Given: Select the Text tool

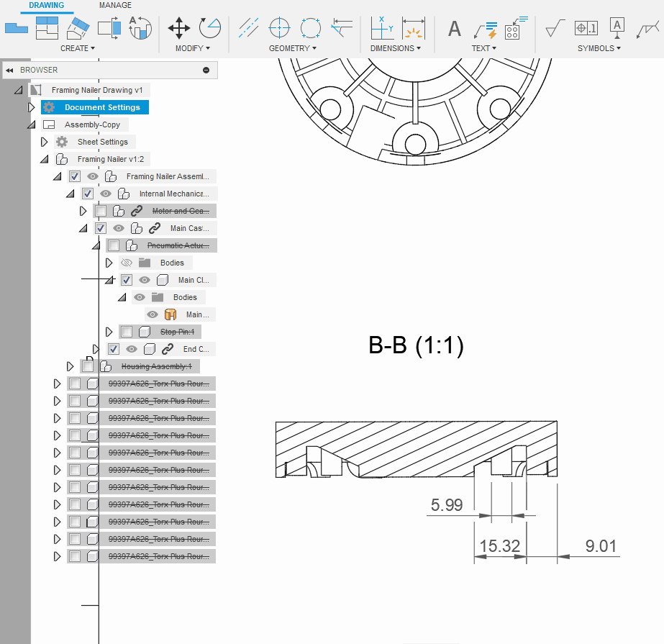Looking at the screenshot, I should [455, 29].
